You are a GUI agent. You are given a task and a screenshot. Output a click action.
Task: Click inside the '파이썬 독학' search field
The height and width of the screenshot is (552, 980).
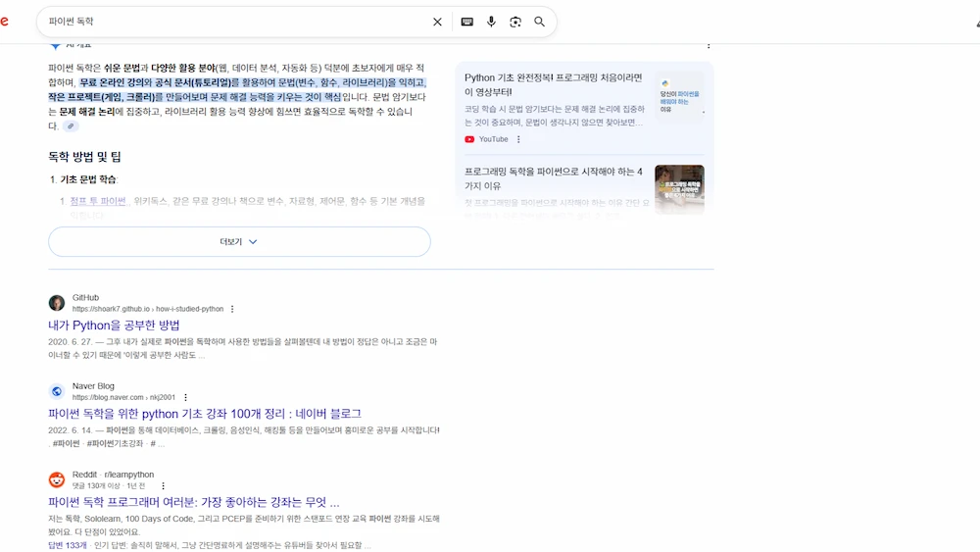tap(235, 22)
